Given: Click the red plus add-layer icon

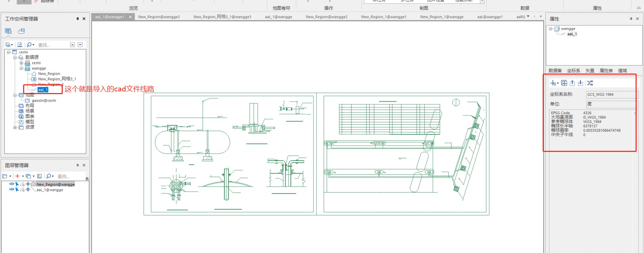Looking at the screenshot, I should tap(17, 176).
